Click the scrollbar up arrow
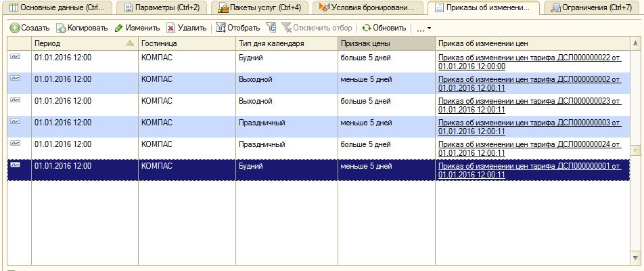Screen dimensions: 644x271 click(636, 43)
